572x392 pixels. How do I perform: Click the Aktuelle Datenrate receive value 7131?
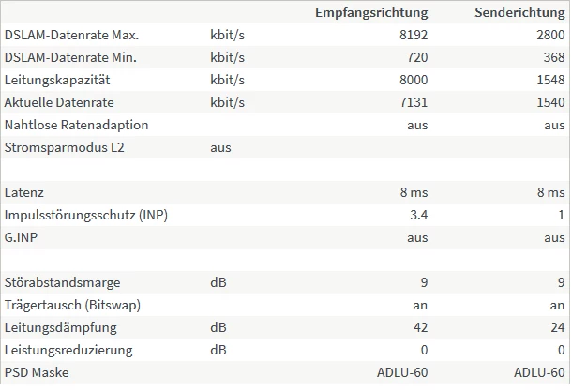414,102
